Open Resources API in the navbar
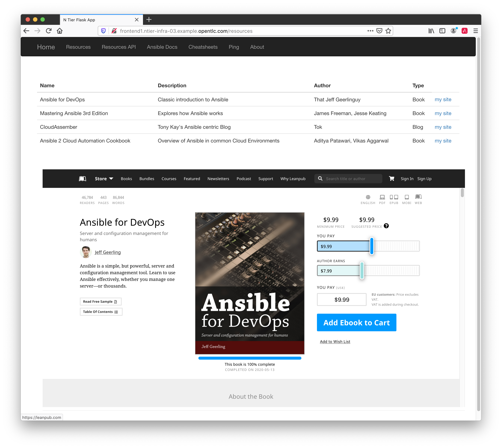The width and height of the screenshot is (502, 448). [119, 47]
